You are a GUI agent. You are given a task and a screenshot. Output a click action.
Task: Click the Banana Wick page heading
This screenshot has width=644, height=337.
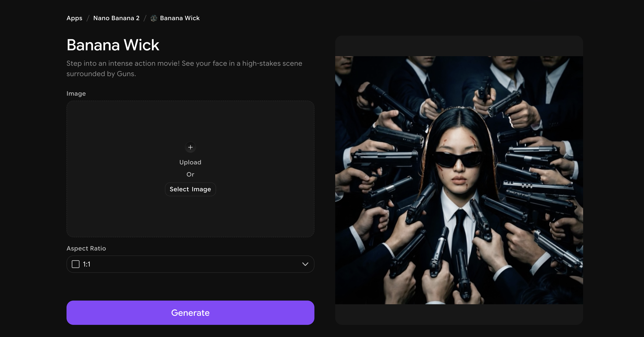(x=113, y=45)
